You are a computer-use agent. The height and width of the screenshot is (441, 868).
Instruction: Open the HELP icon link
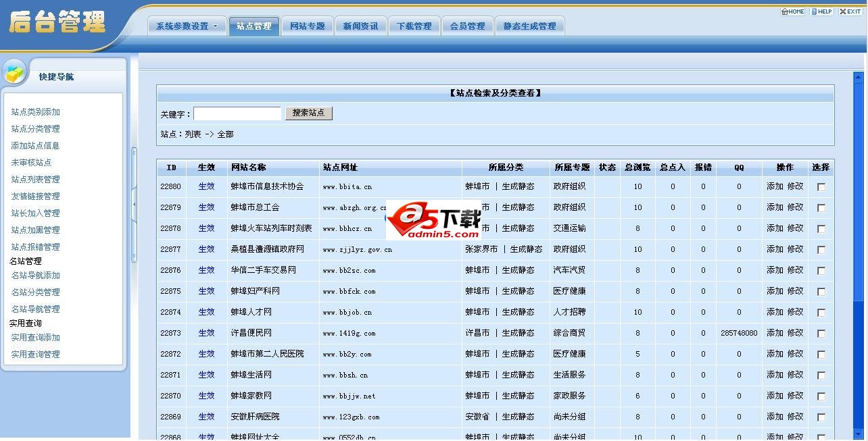click(x=822, y=11)
